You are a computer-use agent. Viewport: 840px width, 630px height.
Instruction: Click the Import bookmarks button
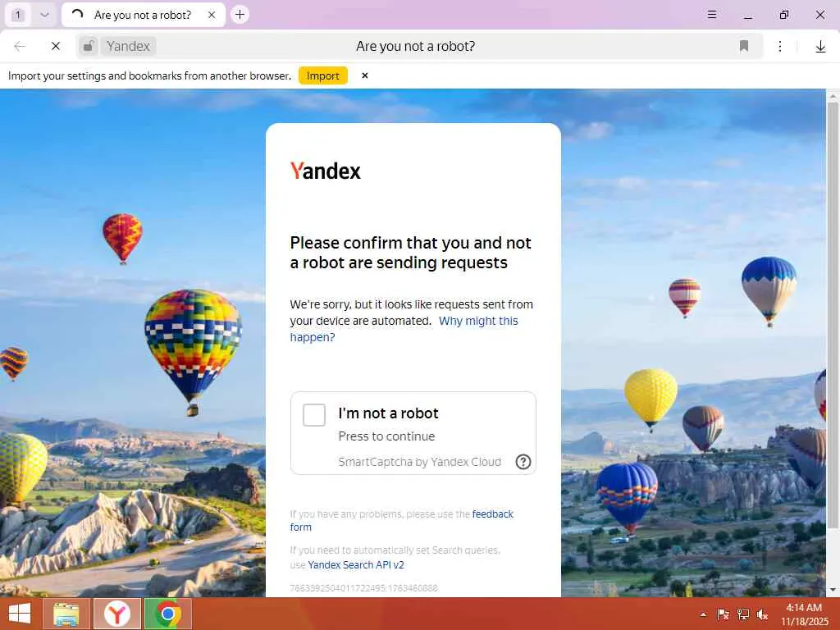(323, 75)
